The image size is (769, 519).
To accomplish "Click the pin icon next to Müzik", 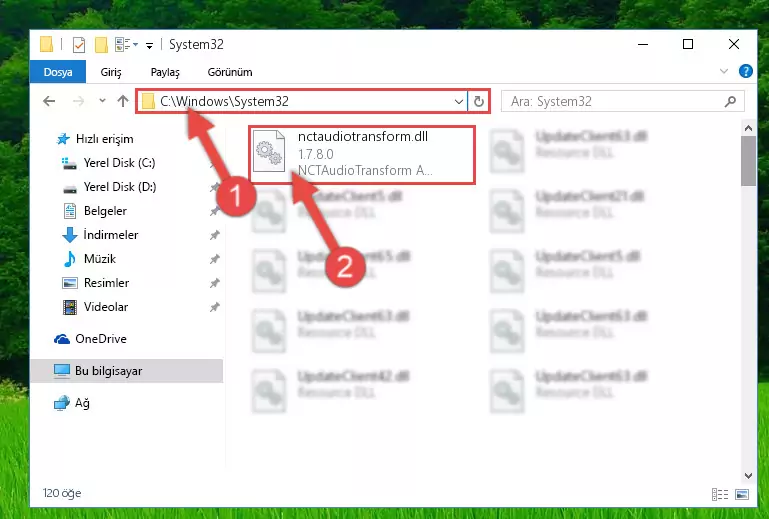I will tap(214, 260).
